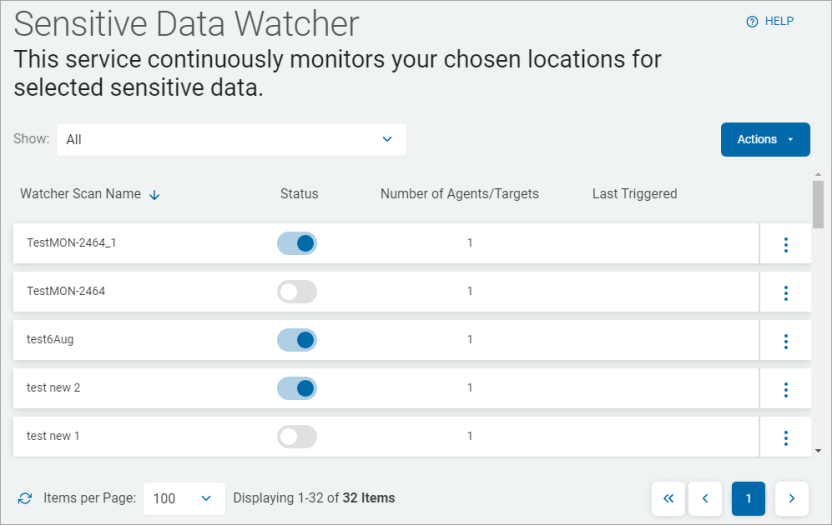Open three-dot menu for test new 2
The width and height of the screenshot is (832, 525).
[786, 389]
